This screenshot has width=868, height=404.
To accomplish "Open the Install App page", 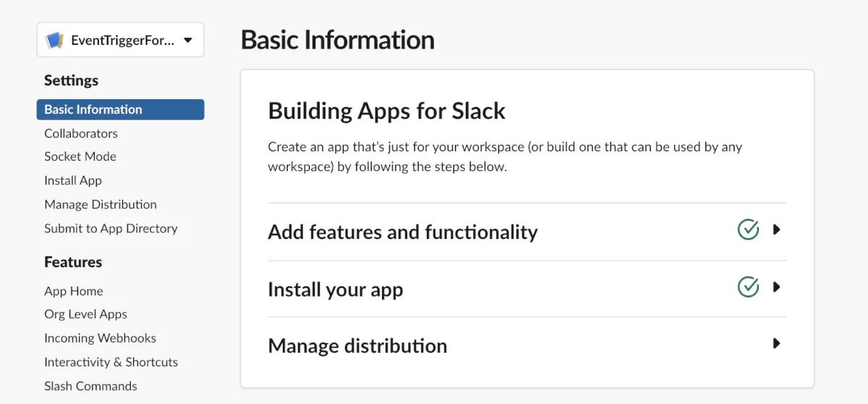I will coord(73,180).
